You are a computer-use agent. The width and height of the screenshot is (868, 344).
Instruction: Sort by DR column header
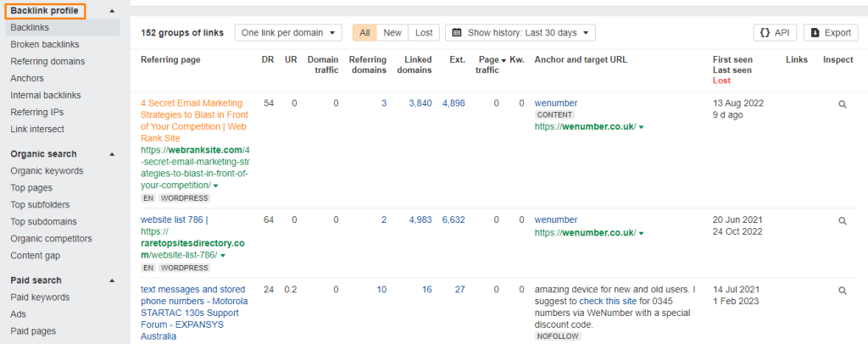click(x=268, y=59)
